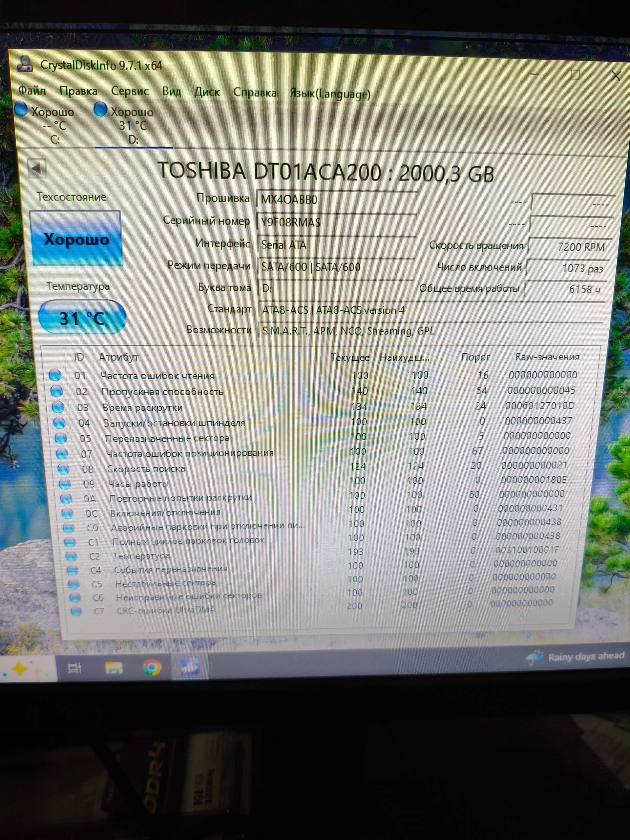Open the Сервис menu

[130, 91]
